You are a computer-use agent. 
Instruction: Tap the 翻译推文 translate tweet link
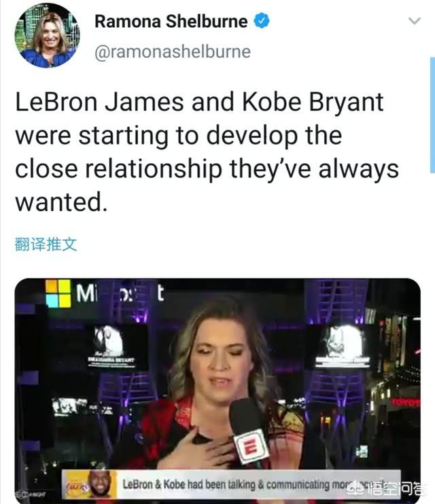coord(46,245)
